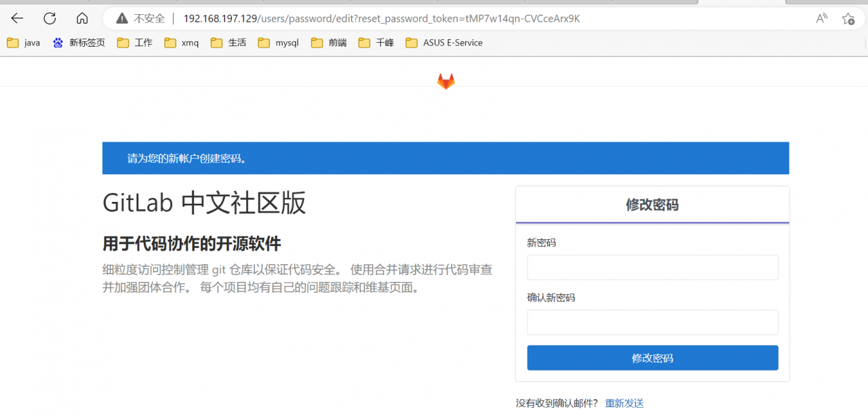868x416 pixels.
Task: Reload the page with refresh icon
Action: click(x=50, y=18)
